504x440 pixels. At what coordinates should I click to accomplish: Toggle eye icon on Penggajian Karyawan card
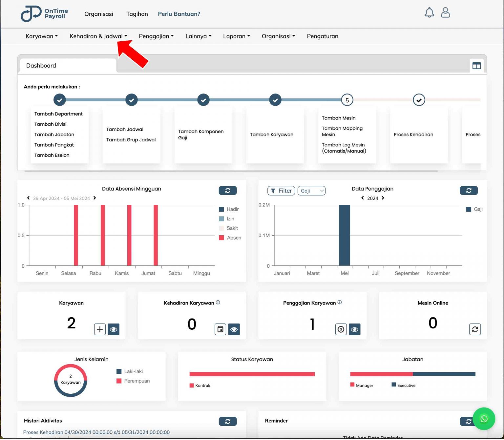click(354, 329)
